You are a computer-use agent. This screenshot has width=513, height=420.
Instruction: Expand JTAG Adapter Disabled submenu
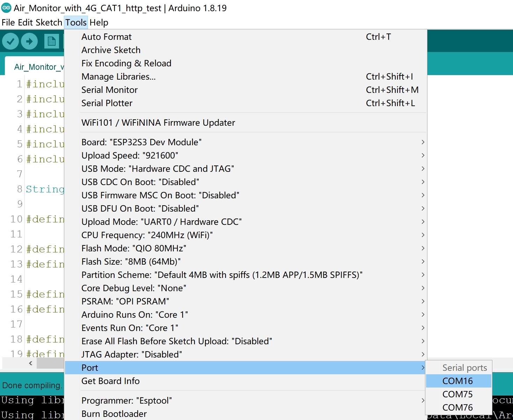click(x=245, y=354)
